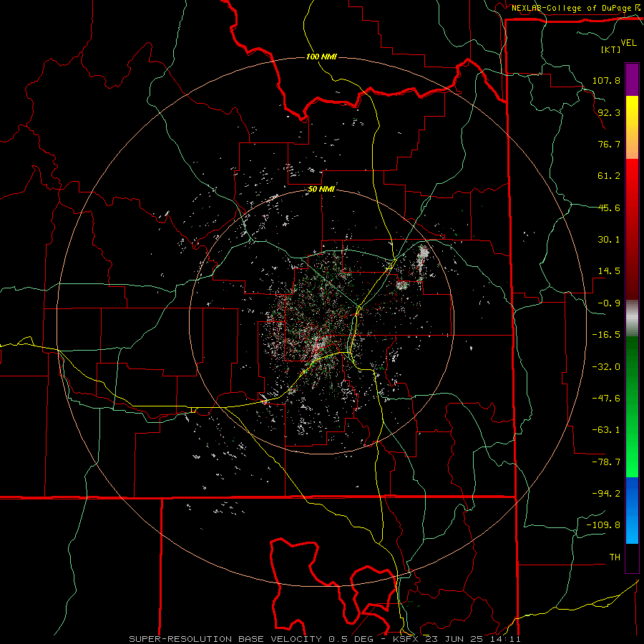644x644 pixels.
Task: Click the -47.6 legend value
Action: click(x=606, y=399)
